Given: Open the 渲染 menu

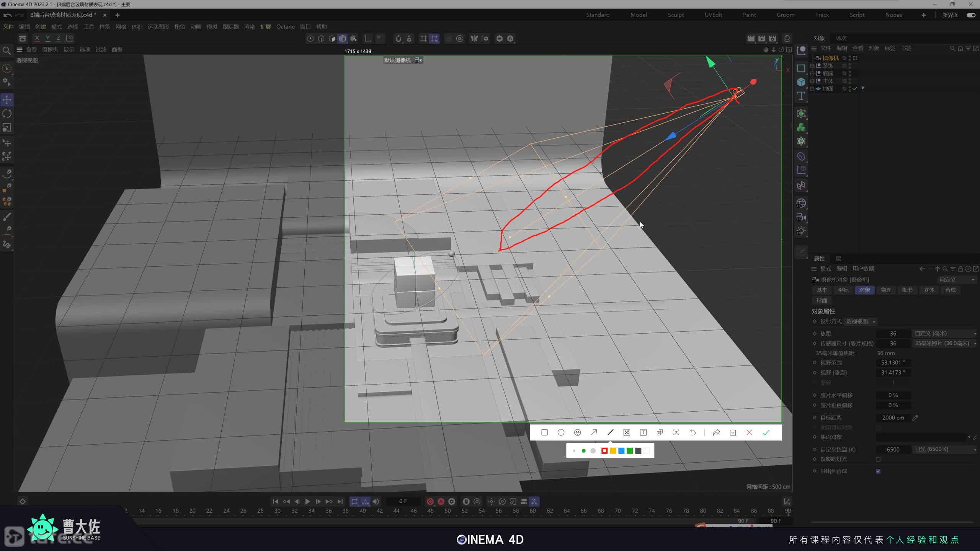Looking at the screenshot, I should 249,27.
